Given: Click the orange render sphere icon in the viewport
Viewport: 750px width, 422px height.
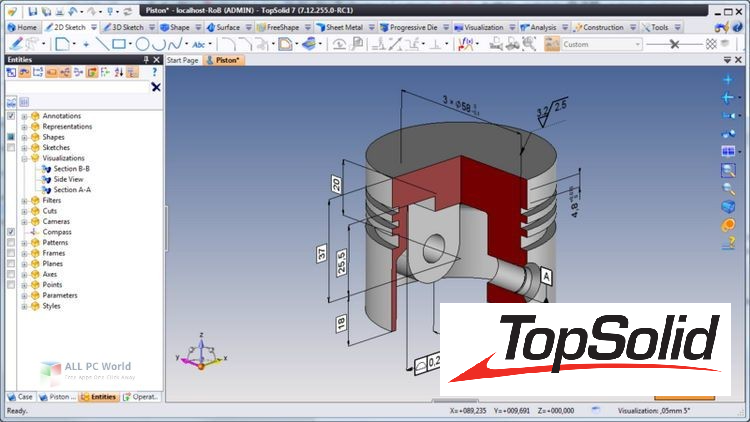Looking at the screenshot, I should 728,225.
